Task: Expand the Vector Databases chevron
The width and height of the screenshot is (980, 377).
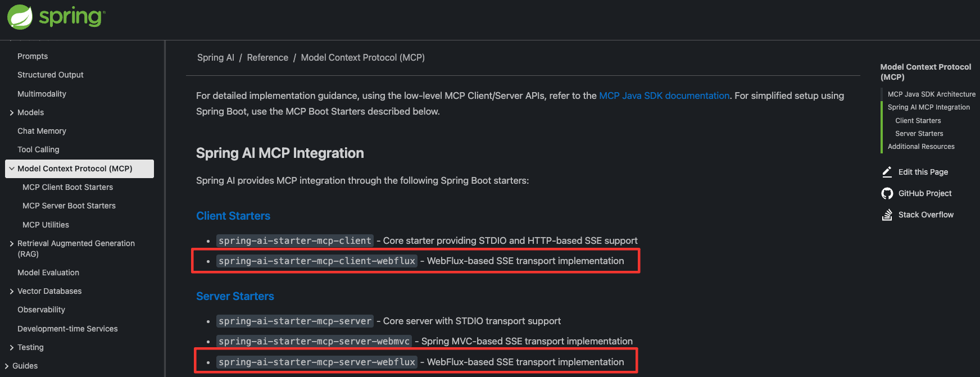Action: (x=12, y=291)
